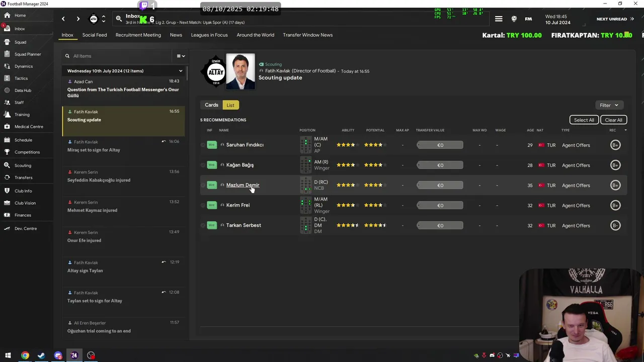The width and height of the screenshot is (644, 362).
Task: Open Club Vision page
Action: tap(25, 203)
